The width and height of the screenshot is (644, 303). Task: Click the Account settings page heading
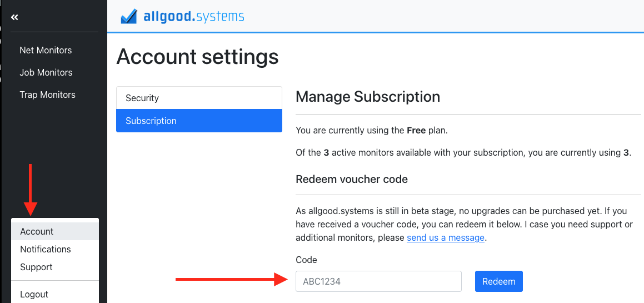[x=198, y=57]
